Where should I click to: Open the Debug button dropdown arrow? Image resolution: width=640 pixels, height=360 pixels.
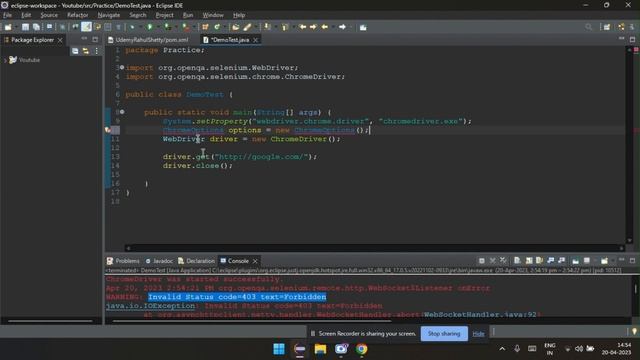pos(140,27)
